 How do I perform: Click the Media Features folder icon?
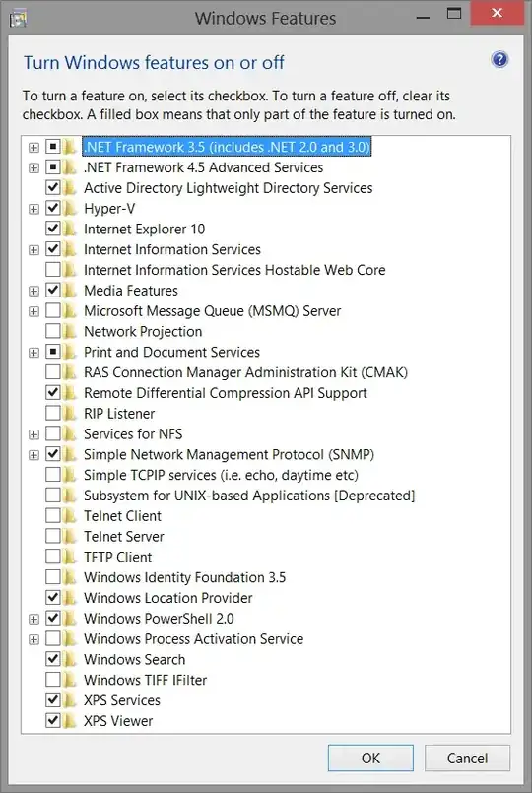[x=70, y=290]
